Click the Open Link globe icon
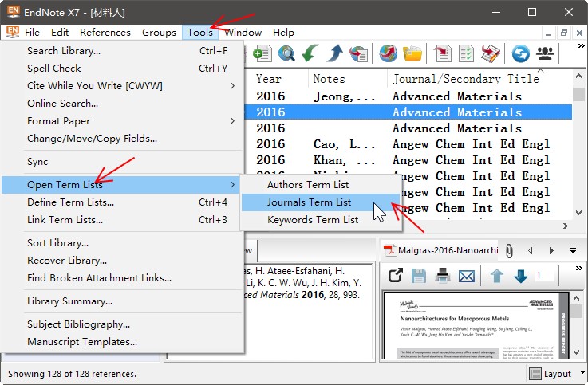588x385 pixels. (388, 53)
